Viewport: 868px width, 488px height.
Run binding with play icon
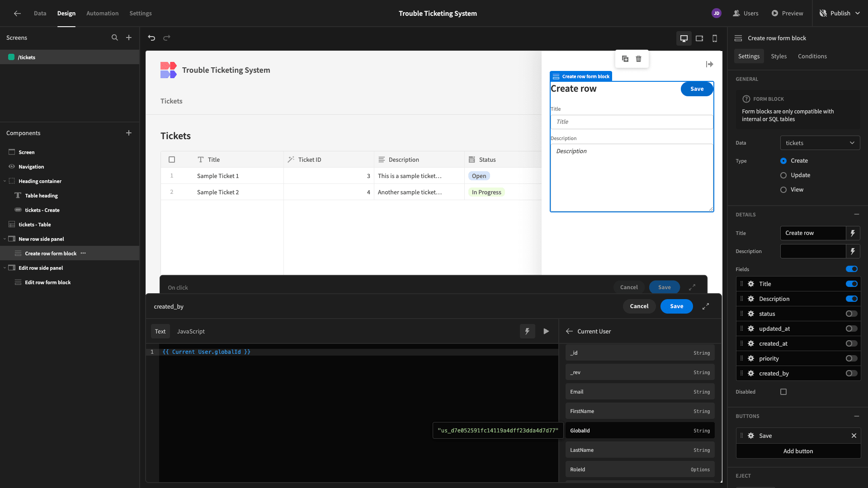pyautogui.click(x=546, y=331)
